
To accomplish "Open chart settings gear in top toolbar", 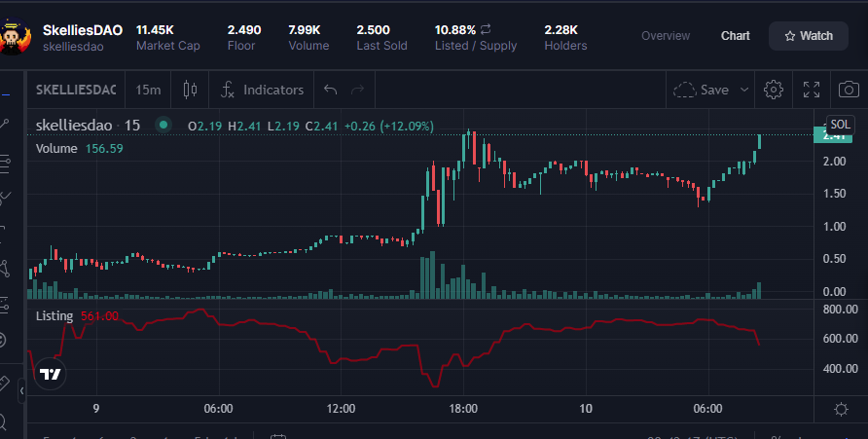I will [774, 90].
